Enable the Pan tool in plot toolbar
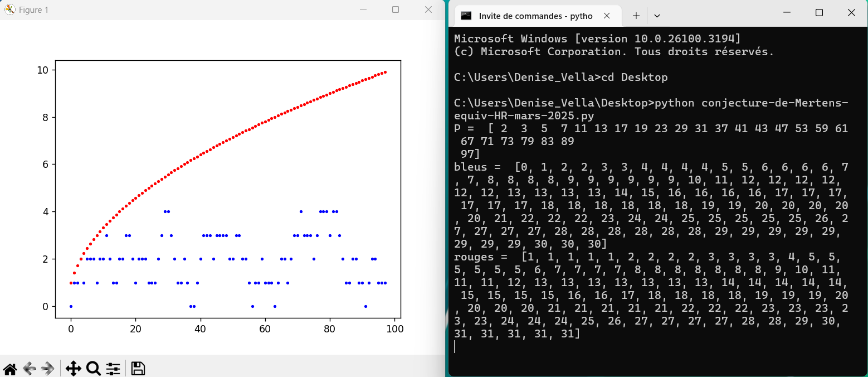Screen dimensions: 868x377 (x=73, y=369)
